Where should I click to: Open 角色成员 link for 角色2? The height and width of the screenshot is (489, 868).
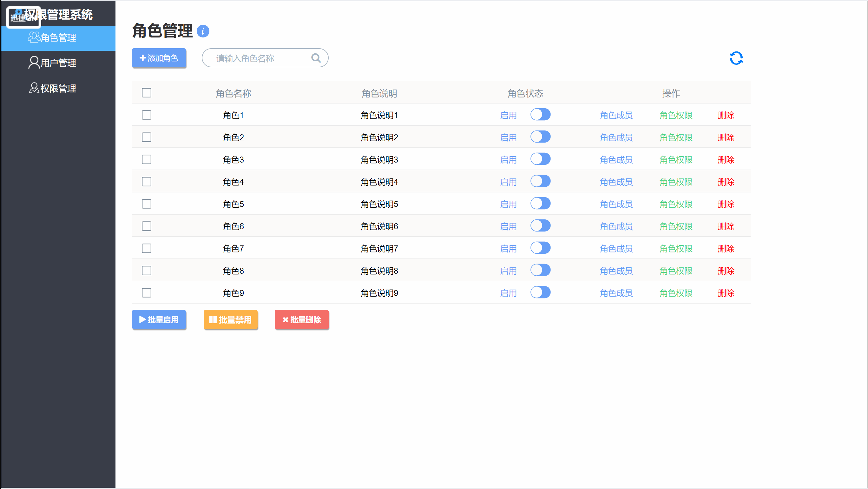pyautogui.click(x=616, y=137)
